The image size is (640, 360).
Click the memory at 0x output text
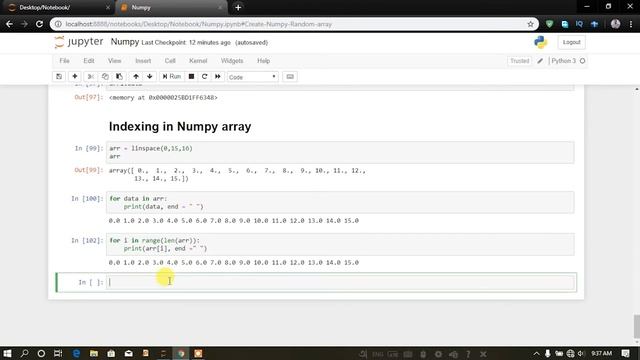[x=163, y=98]
